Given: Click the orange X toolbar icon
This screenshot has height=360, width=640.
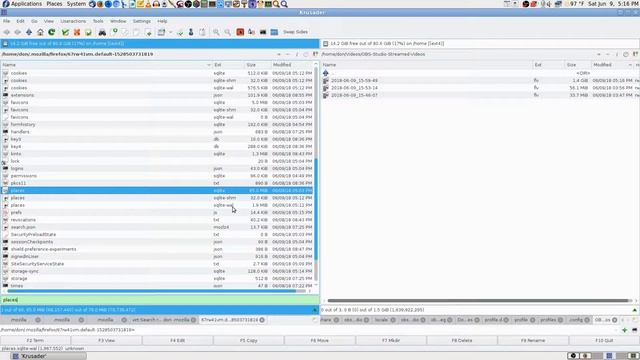Looking at the screenshot, I should click(x=77, y=32).
